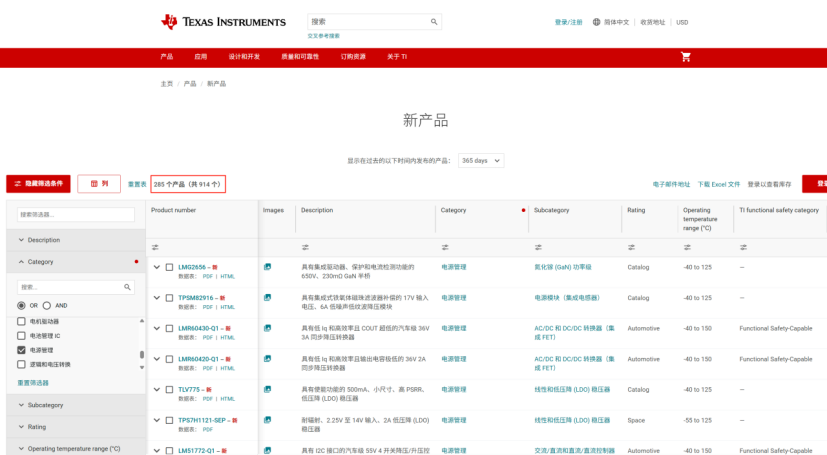Open the 订购资源 menu
Viewport: 827px width, 455px height.
coord(353,56)
